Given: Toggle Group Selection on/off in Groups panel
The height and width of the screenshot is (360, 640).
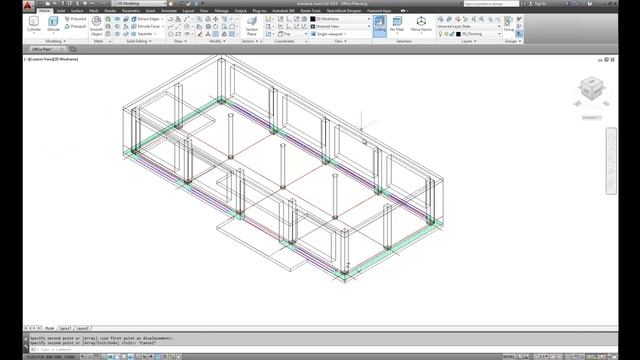Looking at the screenshot, I should [519, 34].
